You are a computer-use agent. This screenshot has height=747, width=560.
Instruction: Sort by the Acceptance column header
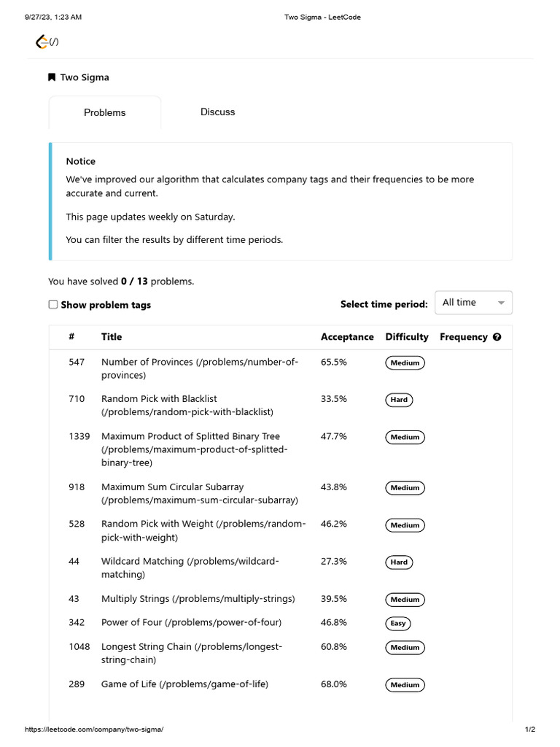point(347,337)
